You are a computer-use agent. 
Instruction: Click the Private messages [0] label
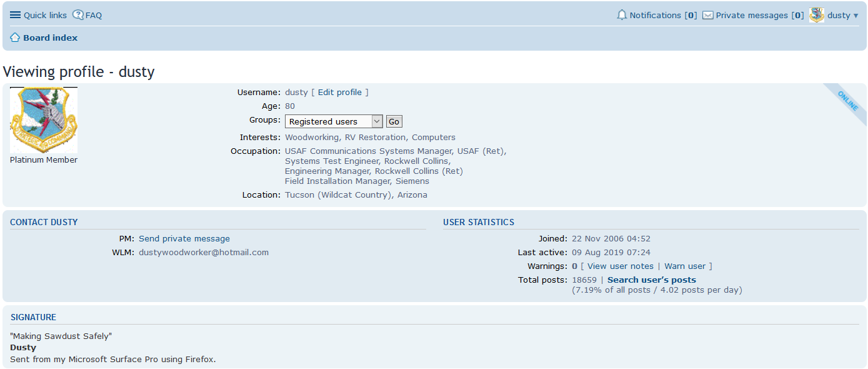pyautogui.click(x=760, y=15)
